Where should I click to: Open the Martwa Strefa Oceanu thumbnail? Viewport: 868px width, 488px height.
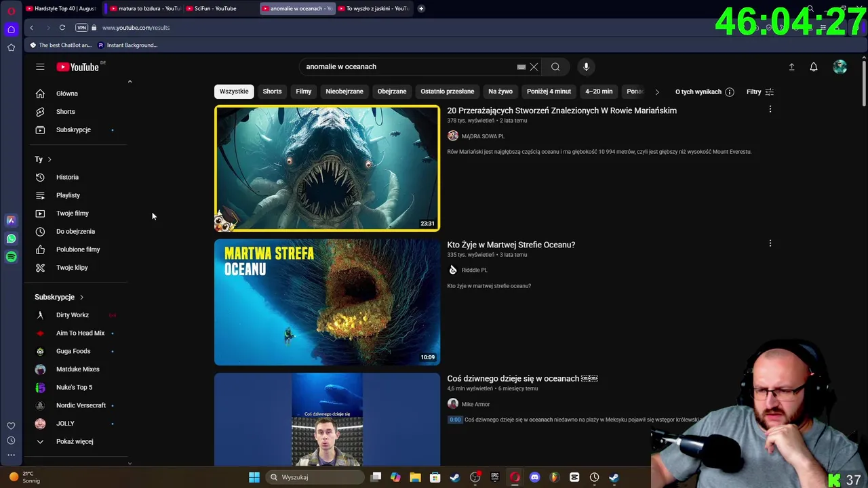[x=327, y=302]
